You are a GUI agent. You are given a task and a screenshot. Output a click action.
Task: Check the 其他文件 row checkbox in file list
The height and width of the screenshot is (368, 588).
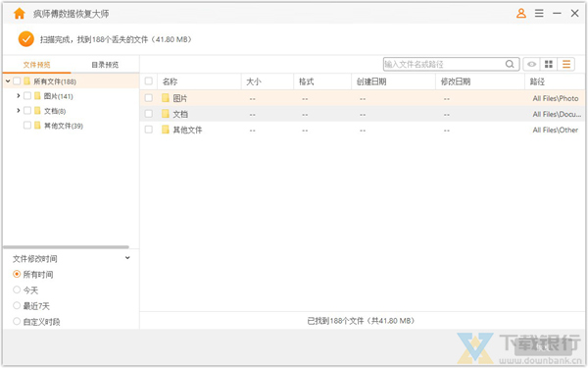149,130
